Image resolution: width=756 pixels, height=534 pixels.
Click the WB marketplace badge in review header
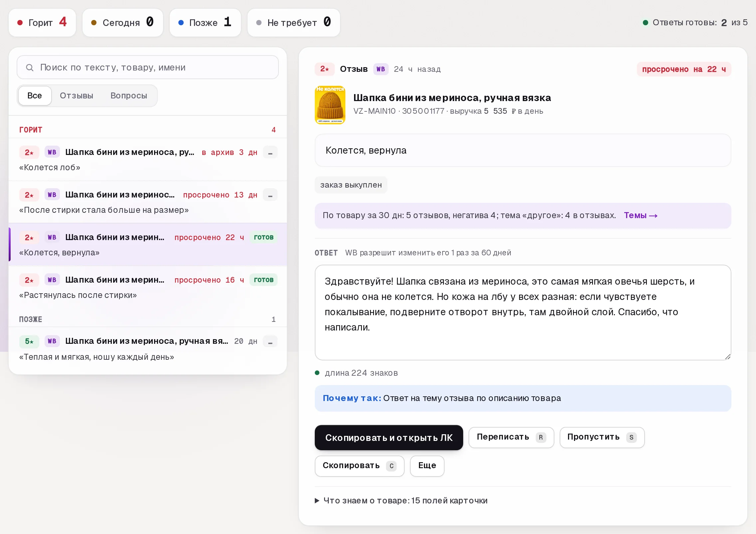coord(381,69)
